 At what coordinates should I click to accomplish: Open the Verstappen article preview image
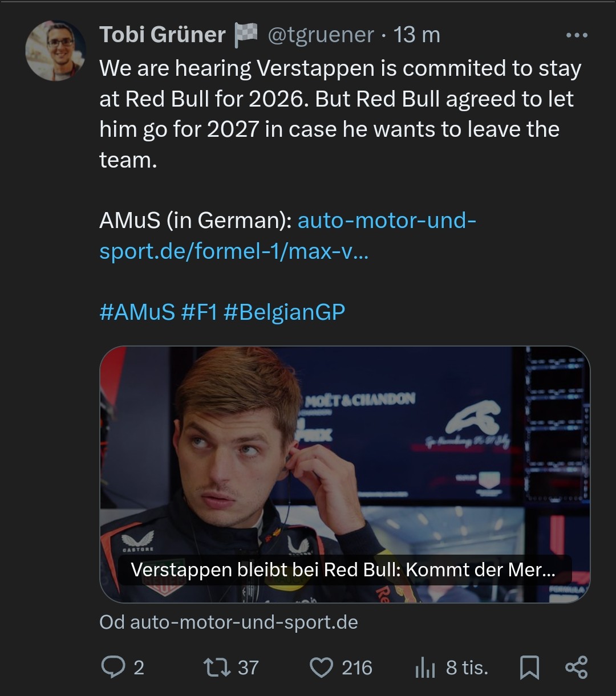click(x=345, y=474)
